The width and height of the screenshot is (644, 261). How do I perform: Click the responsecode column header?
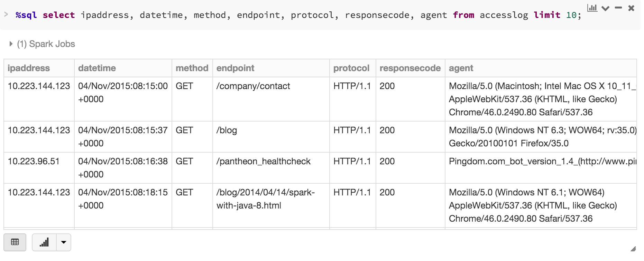pos(410,68)
